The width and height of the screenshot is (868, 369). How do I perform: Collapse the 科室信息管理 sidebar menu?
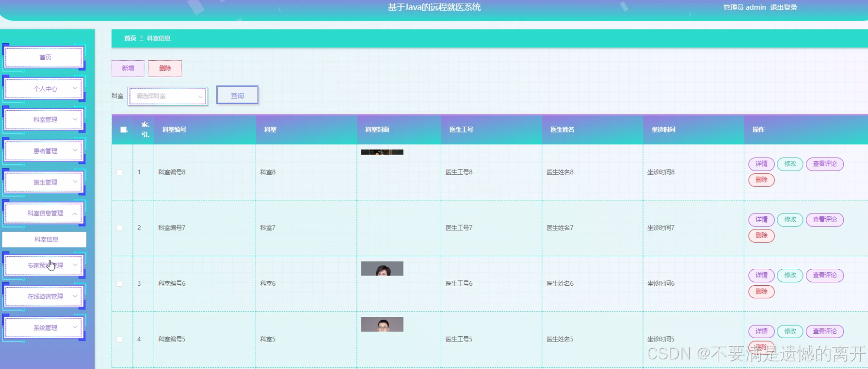[44, 213]
